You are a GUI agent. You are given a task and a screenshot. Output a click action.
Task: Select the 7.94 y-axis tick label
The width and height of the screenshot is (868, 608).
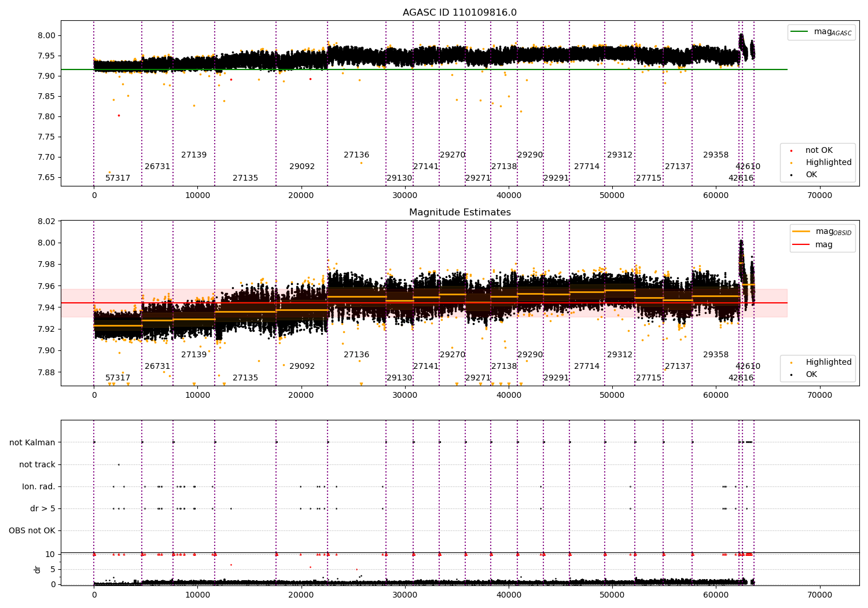[46, 307]
